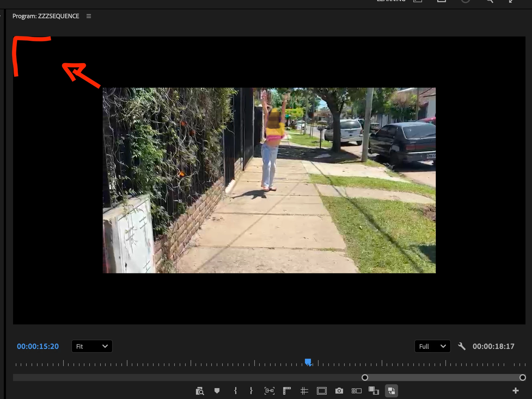Open the wrench Settings menu
Screen dimensions: 532x399
click(x=462, y=346)
